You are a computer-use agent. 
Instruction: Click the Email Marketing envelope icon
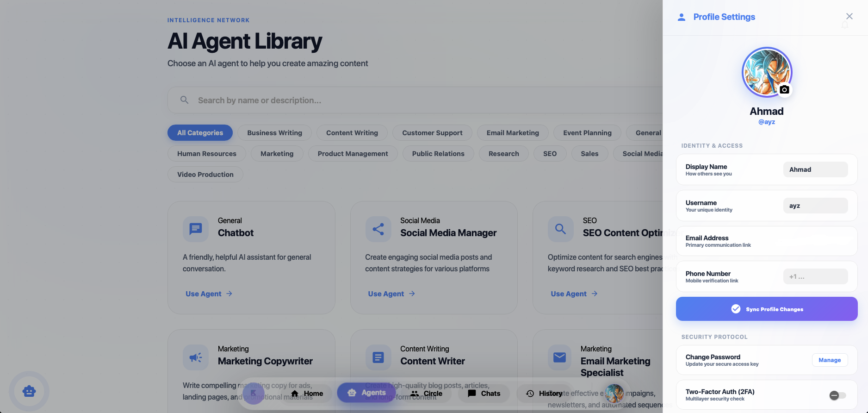coord(559,357)
